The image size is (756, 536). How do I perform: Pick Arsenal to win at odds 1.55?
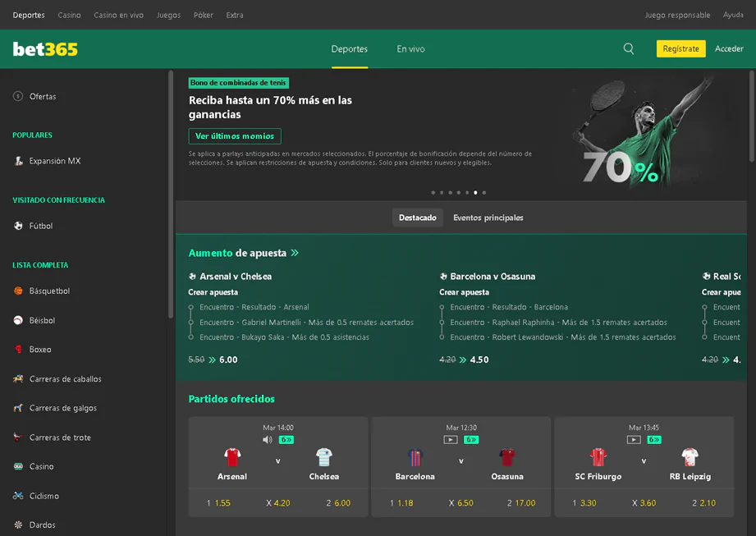click(219, 502)
